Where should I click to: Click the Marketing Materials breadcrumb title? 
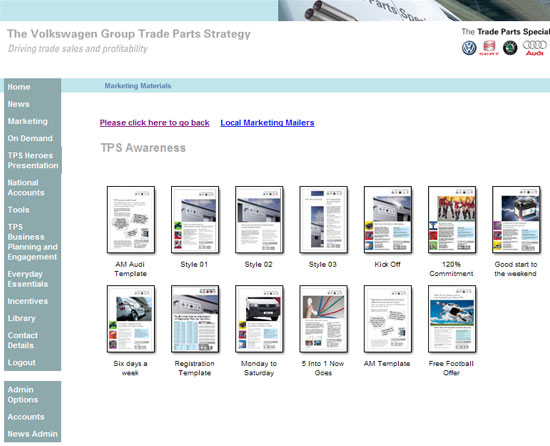coord(138,86)
